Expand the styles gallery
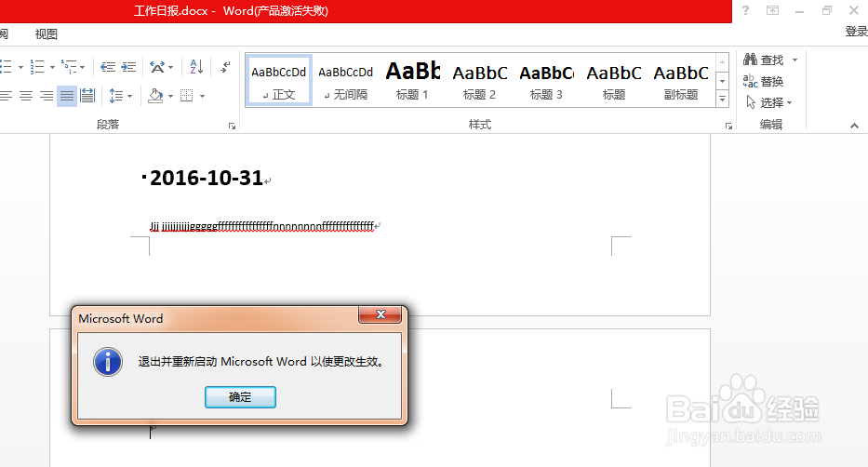 (x=722, y=100)
